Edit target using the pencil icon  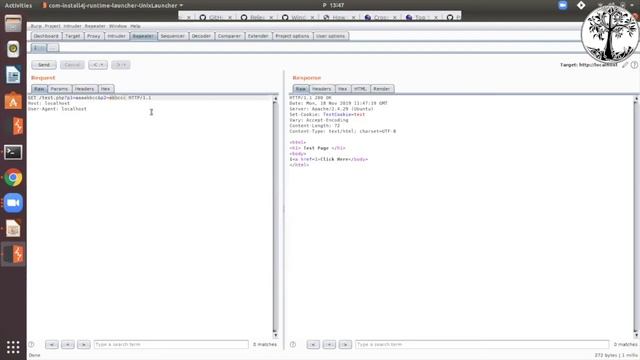pyautogui.click(x=625, y=65)
